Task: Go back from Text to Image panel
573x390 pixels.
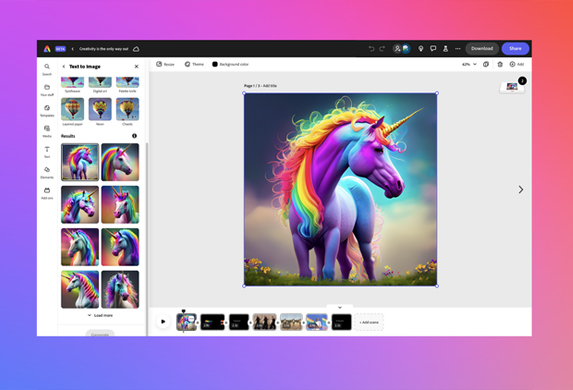Action: 64,67
